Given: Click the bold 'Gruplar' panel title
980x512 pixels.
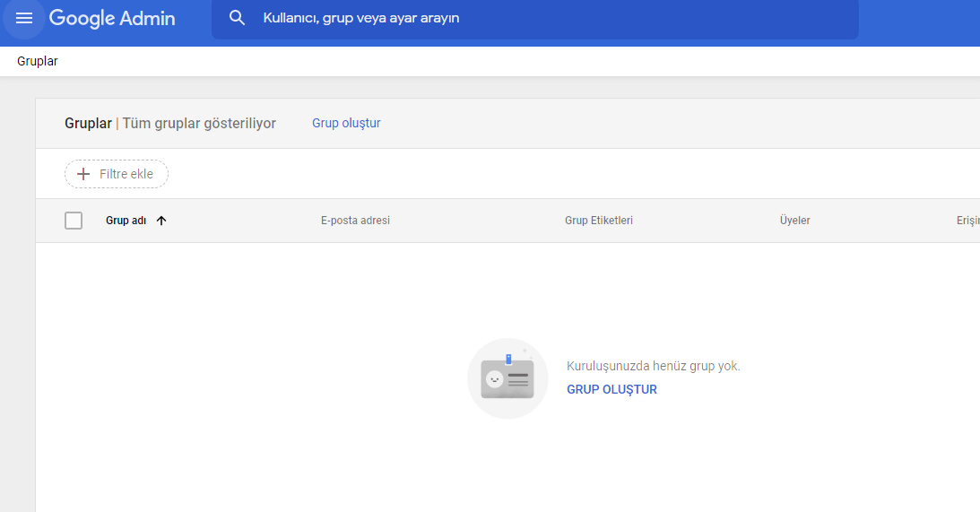Looking at the screenshot, I should [x=88, y=123].
